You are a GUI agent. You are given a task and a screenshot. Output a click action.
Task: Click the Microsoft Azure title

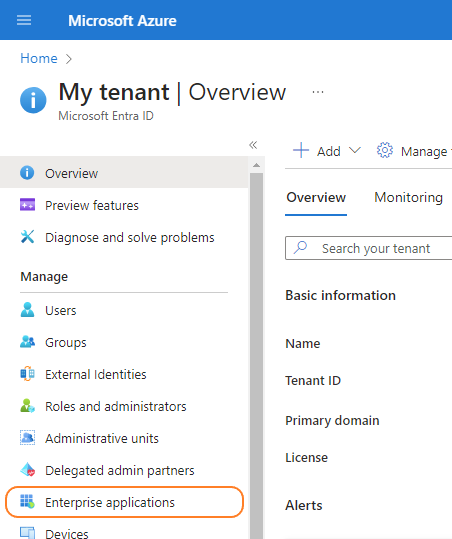coord(122,21)
